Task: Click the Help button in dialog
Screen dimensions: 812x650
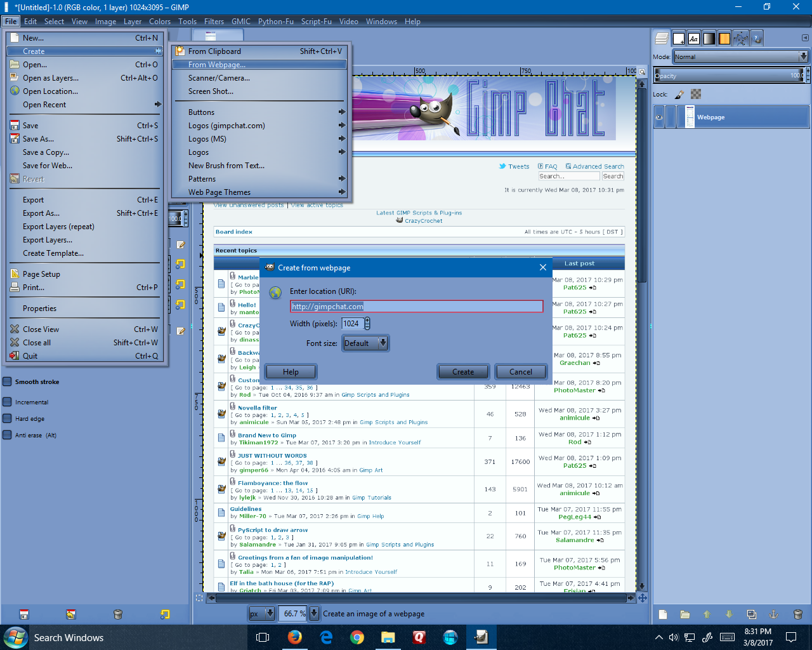Action: 291,372
